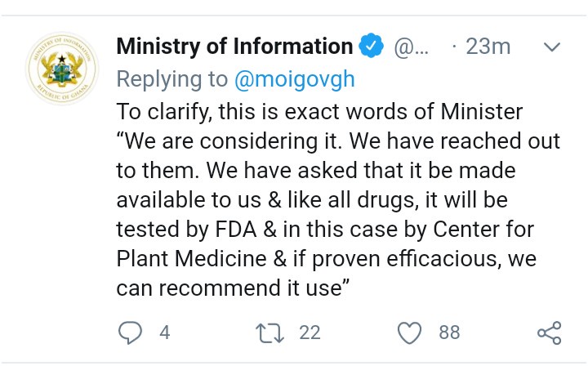
Task: Expand the tweet options chevron arrow
Action: [x=553, y=47]
